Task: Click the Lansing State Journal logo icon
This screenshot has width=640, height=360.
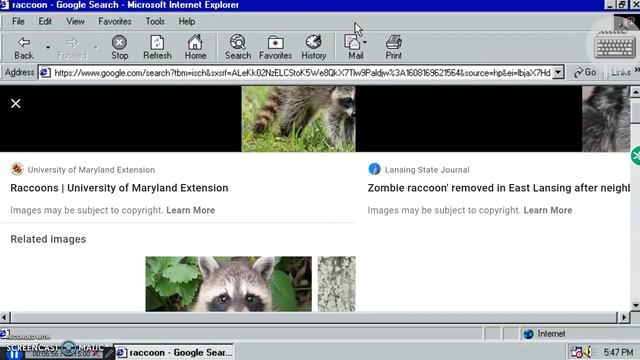Action: click(x=374, y=169)
